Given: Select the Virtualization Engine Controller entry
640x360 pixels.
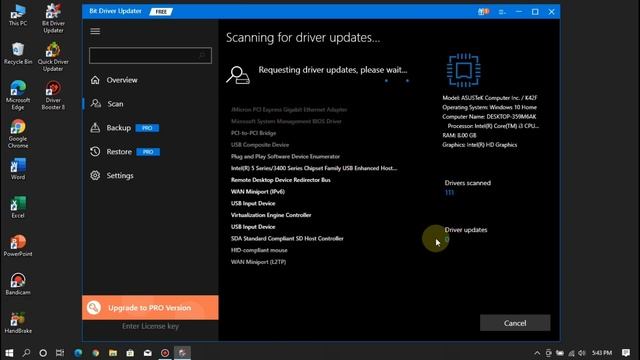Looking at the screenshot, I should click(271, 215).
